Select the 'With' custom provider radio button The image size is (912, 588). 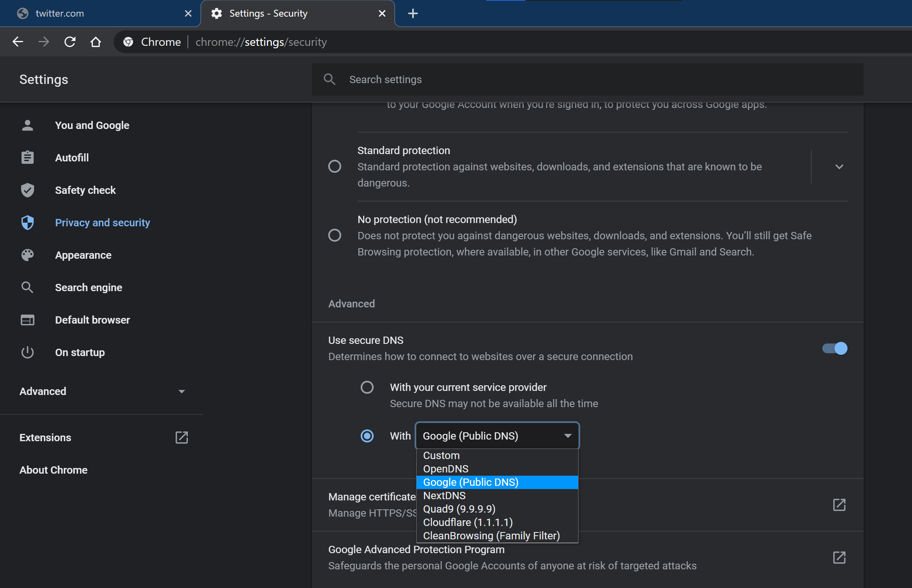tap(367, 436)
